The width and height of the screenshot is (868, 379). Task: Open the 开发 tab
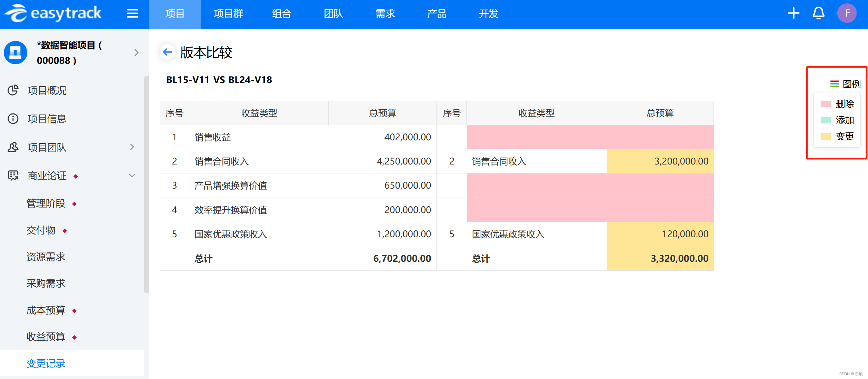click(489, 14)
